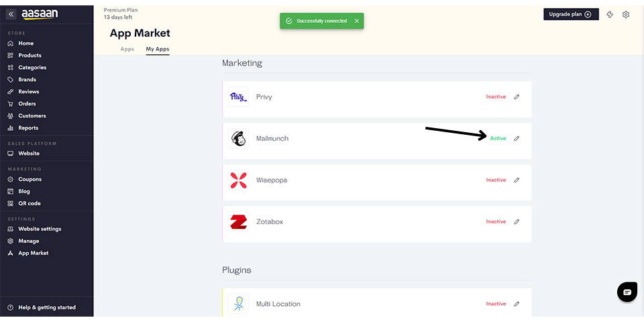Open the chat support bubble
The image size is (644, 322).
click(627, 292)
